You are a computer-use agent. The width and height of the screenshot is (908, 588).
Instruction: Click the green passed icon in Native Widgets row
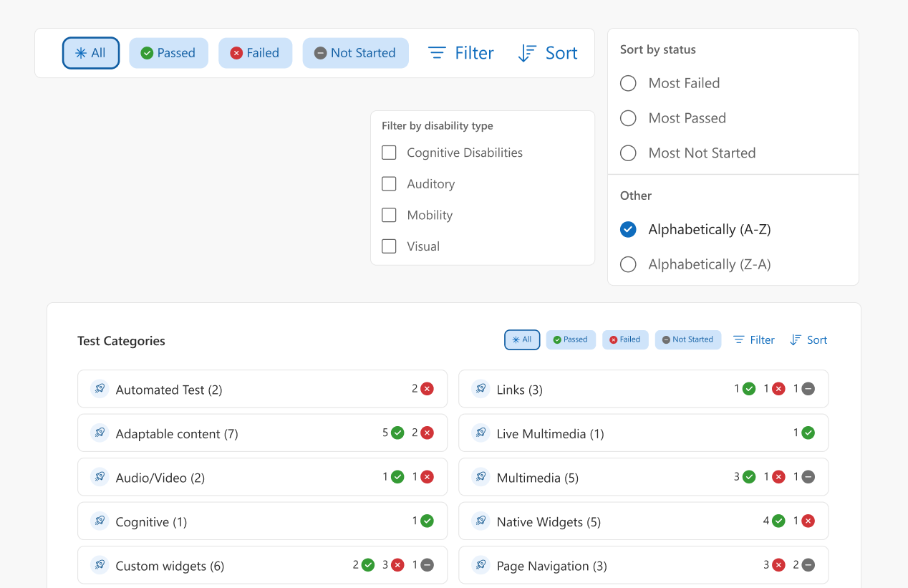778,521
